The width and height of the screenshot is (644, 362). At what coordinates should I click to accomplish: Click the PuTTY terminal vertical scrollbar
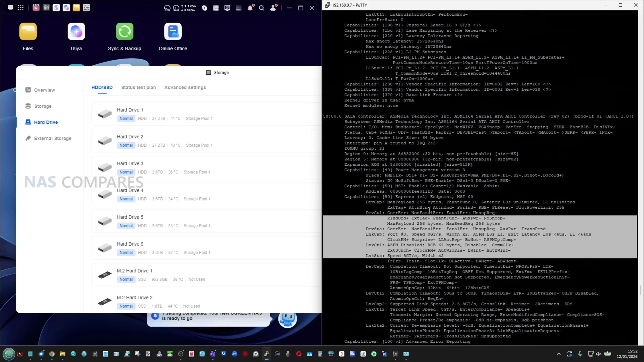tap(640, 290)
